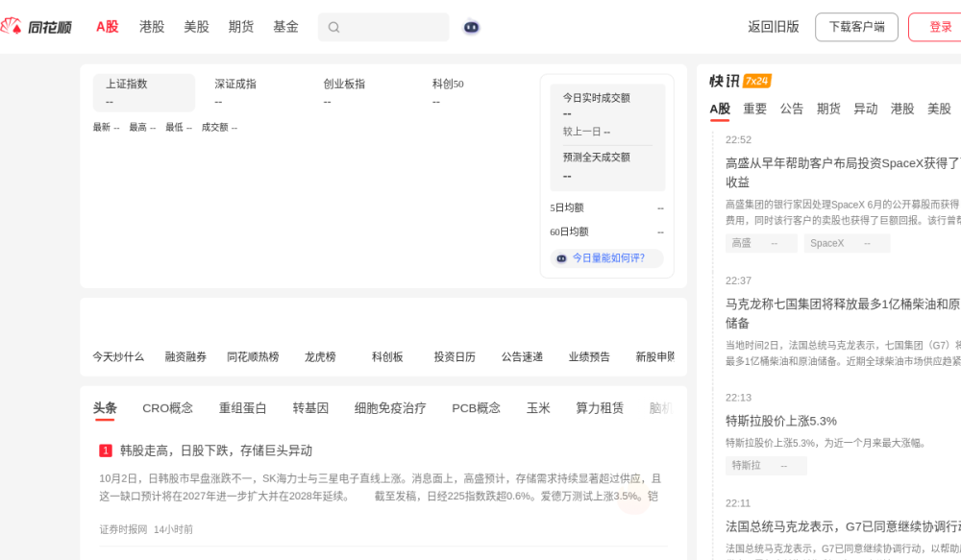
Task: Open the 业绩预告 shortcut
Action: 589,357
